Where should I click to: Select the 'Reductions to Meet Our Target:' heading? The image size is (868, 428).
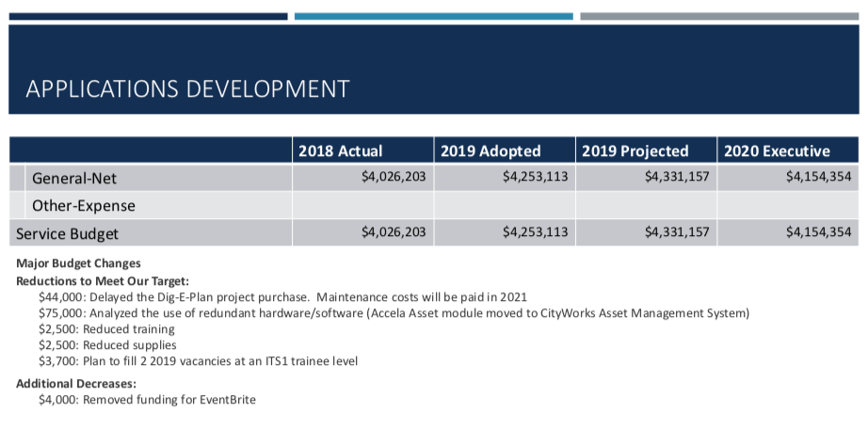pos(103,281)
